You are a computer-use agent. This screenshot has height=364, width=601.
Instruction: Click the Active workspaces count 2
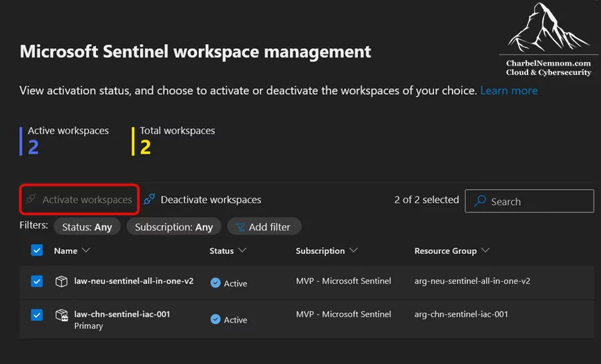[33, 147]
